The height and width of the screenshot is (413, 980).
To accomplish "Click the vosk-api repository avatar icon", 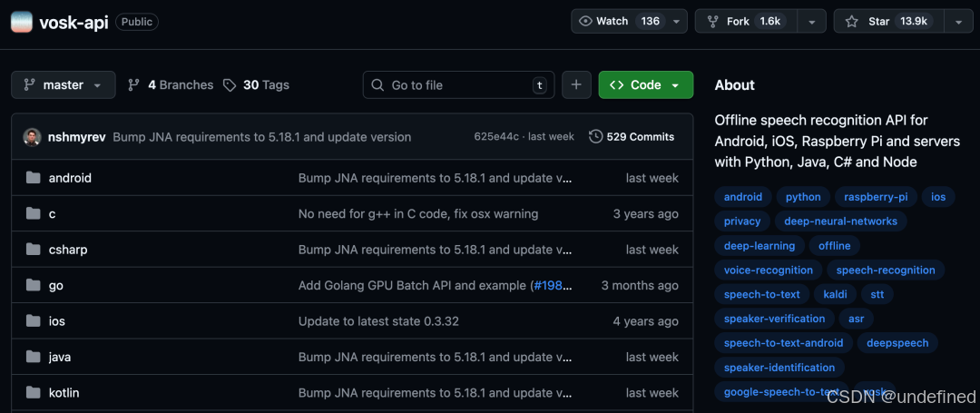I will click(x=22, y=22).
